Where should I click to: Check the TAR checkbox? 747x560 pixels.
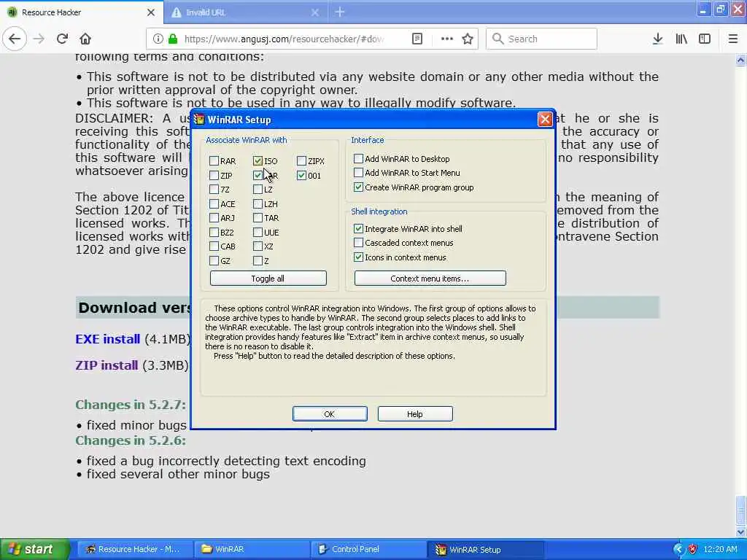258,218
